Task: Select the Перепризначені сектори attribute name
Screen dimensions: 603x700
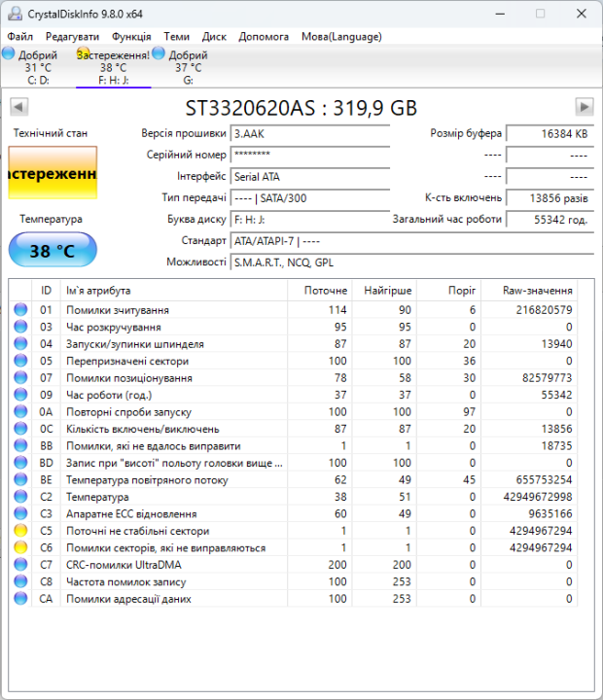Action: click(x=127, y=361)
